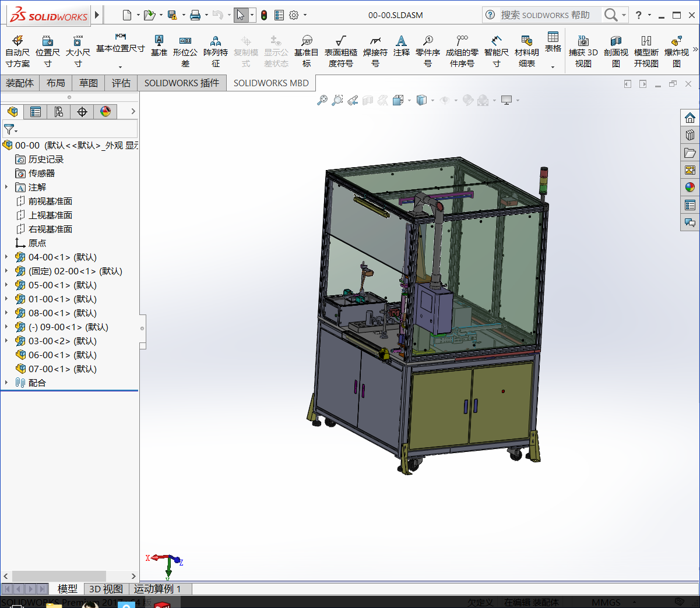The width and height of the screenshot is (700, 608).
Task: Switch to the 评估 ribbon tab
Action: point(121,83)
